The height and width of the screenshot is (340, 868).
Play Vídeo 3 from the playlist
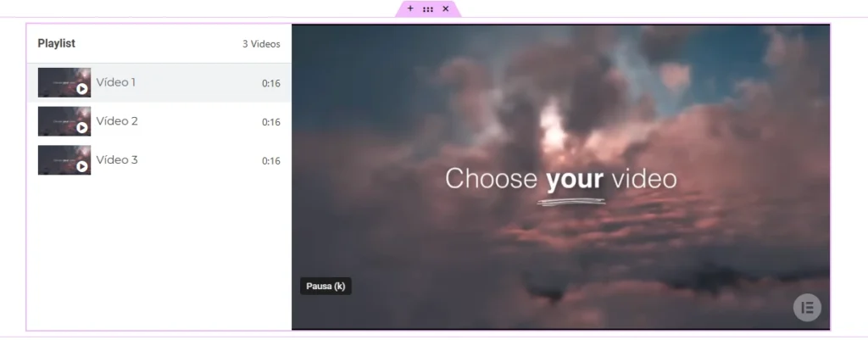(x=117, y=160)
